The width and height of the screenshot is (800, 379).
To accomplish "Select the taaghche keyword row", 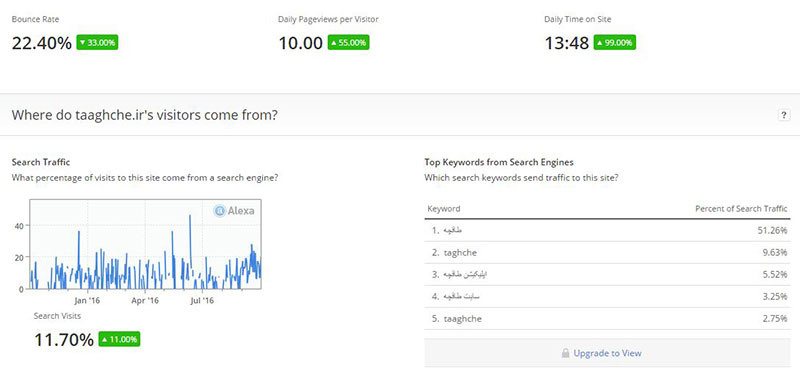I will click(607, 319).
